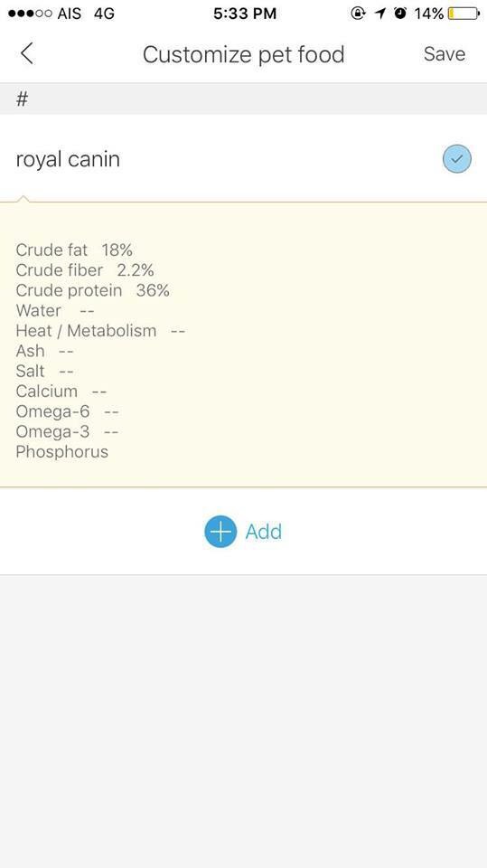
Task: Tap the Omega-3 nutrient line
Action: [67, 431]
